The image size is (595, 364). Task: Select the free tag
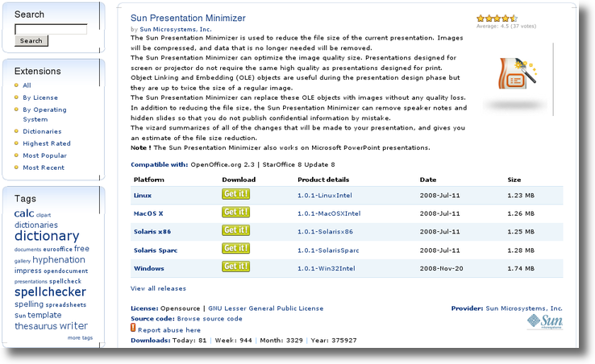tap(81, 249)
